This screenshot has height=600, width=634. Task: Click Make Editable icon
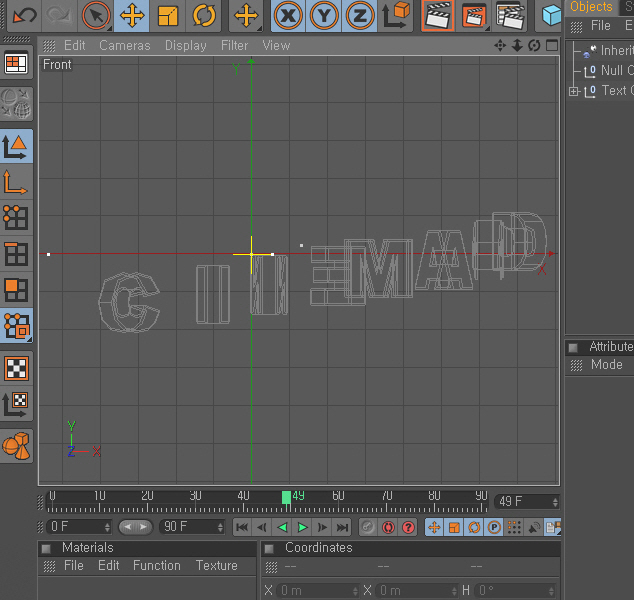pos(16,104)
